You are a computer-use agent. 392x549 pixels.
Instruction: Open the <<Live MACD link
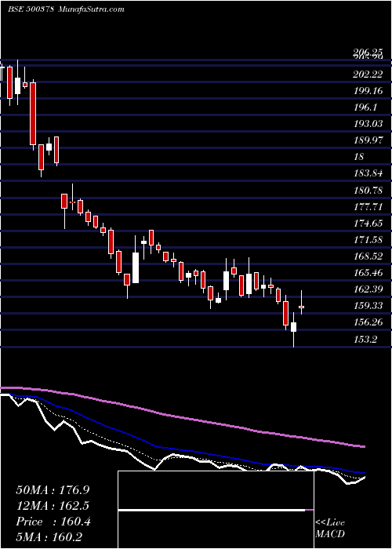pyautogui.click(x=330, y=528)
